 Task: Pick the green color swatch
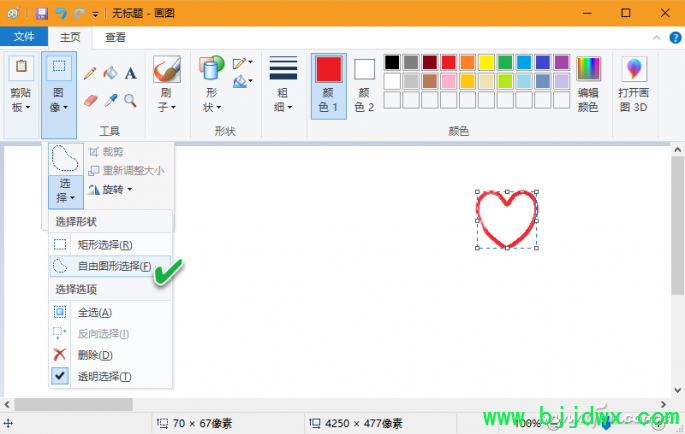[x=505, y=62]
